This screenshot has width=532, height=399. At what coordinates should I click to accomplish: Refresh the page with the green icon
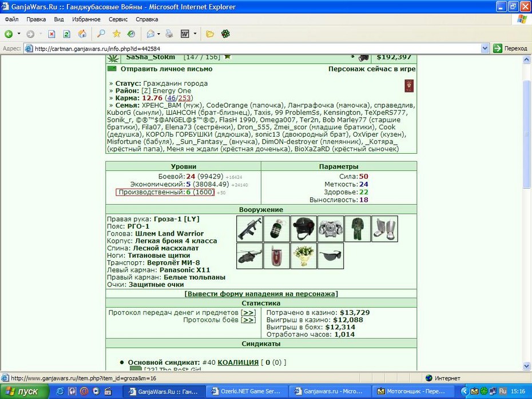point(67,34)
